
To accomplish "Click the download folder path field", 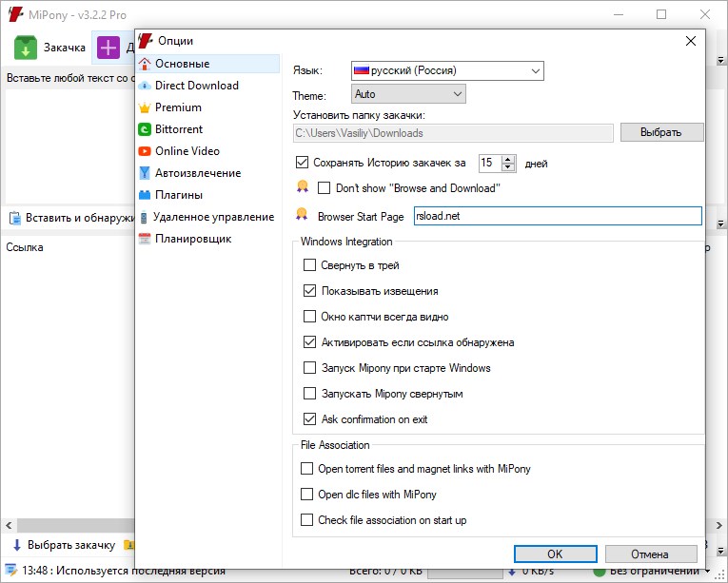I will click(x=453, y=133).
